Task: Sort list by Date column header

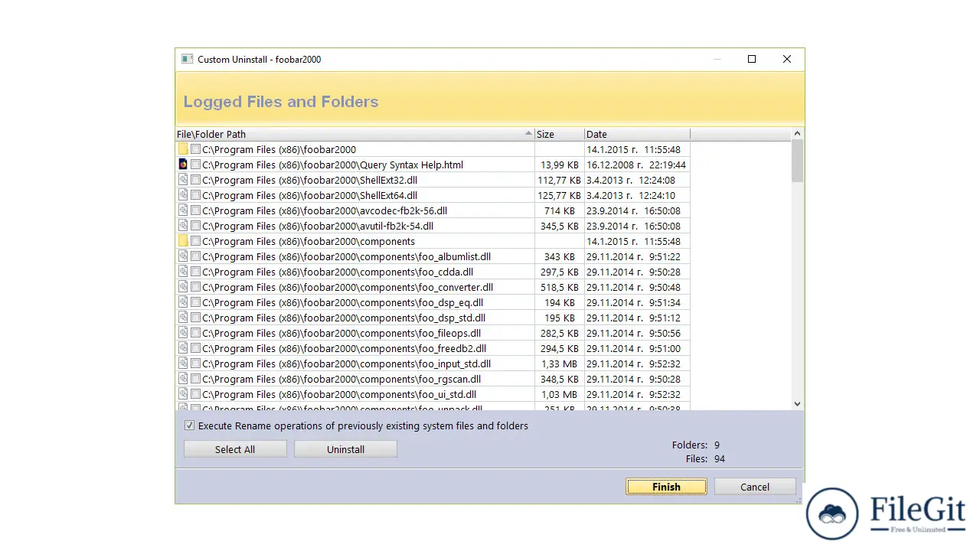Action: [x=637, y=134]
